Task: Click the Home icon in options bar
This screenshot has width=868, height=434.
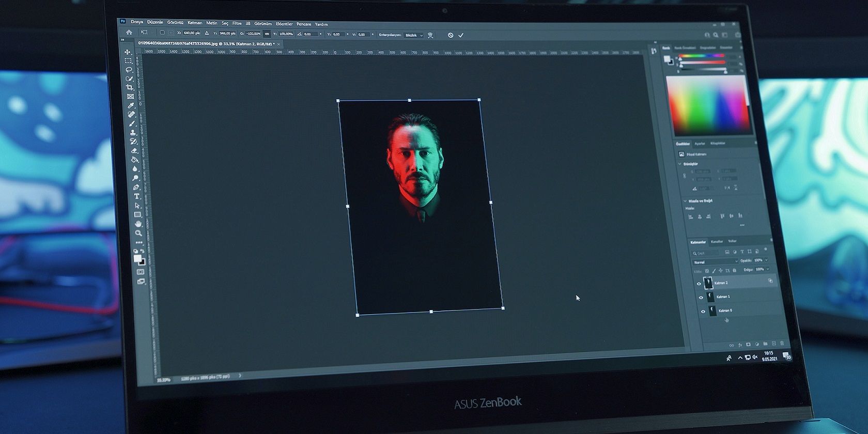Action: (129, 32)
